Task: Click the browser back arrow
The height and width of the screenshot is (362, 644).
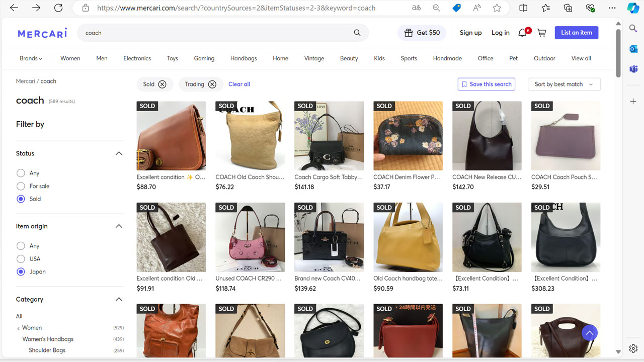Action: (14, 8)
